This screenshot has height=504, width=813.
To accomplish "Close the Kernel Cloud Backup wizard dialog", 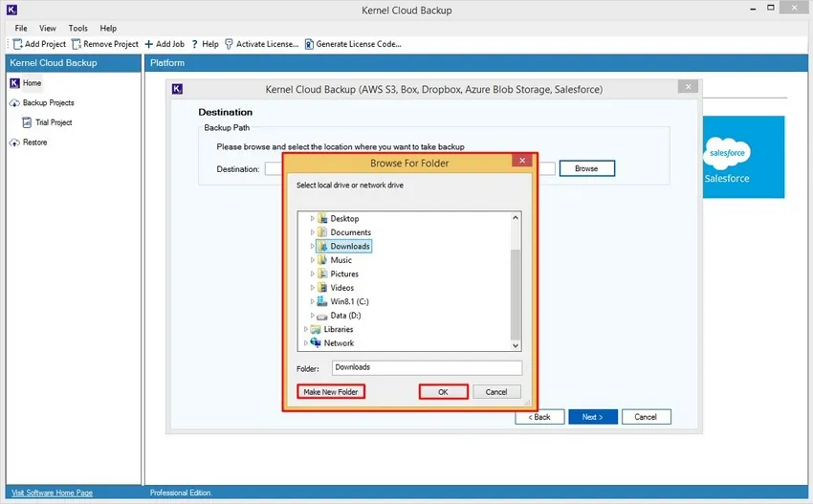I will coord(688,87).
